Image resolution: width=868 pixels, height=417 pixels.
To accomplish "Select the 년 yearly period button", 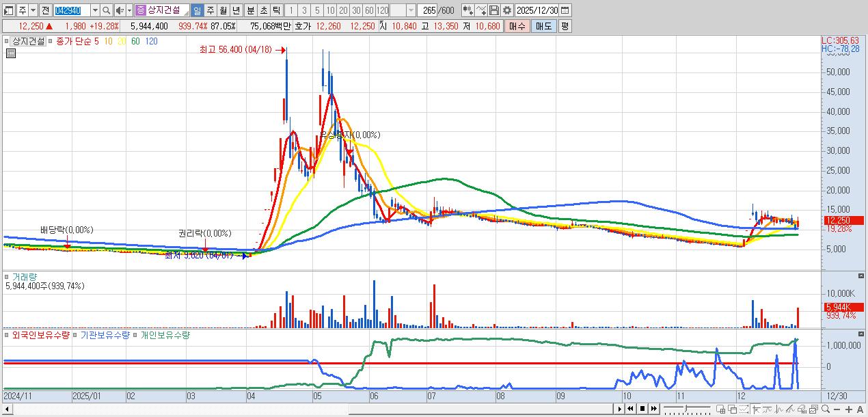I will 236,10.
